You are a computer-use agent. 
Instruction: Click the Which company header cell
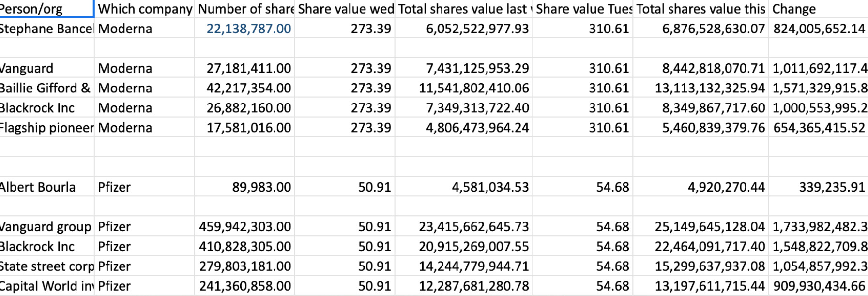click(145, 9)
